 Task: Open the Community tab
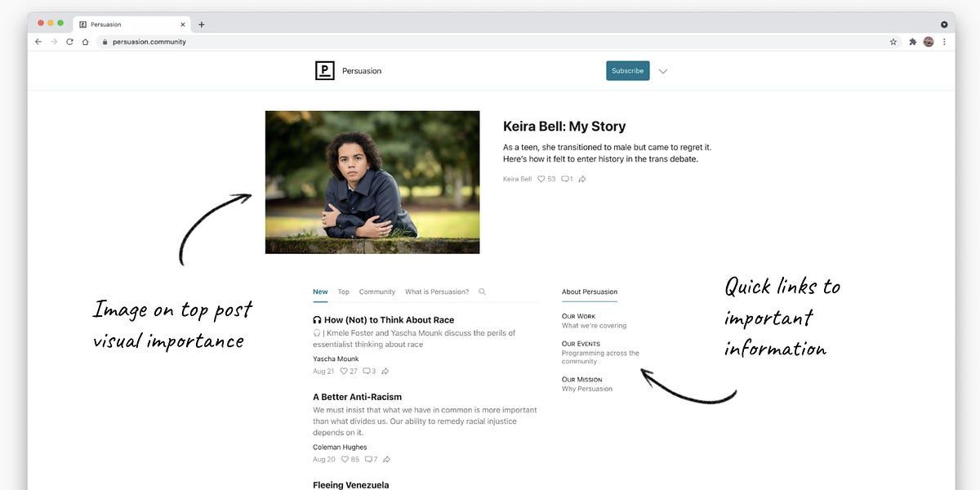376,292
